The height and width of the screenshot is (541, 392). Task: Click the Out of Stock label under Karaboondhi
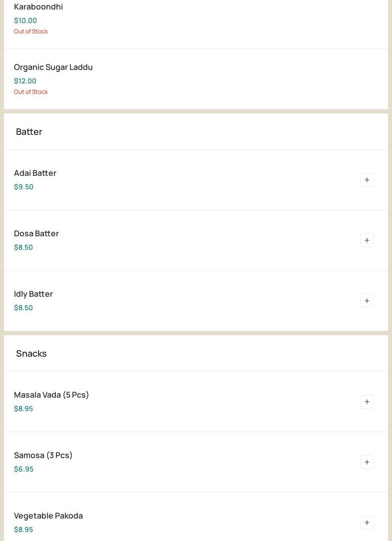(x=31, y=31)
